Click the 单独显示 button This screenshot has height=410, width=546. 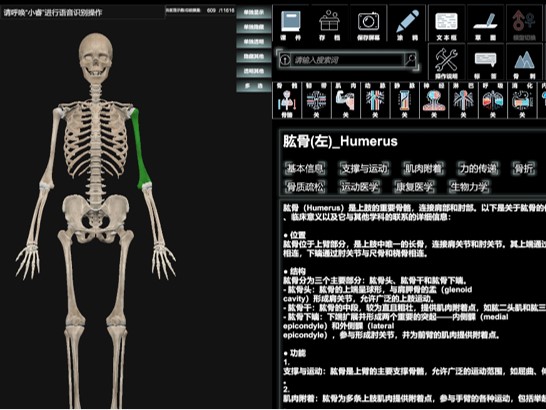[x=254, y=12]
